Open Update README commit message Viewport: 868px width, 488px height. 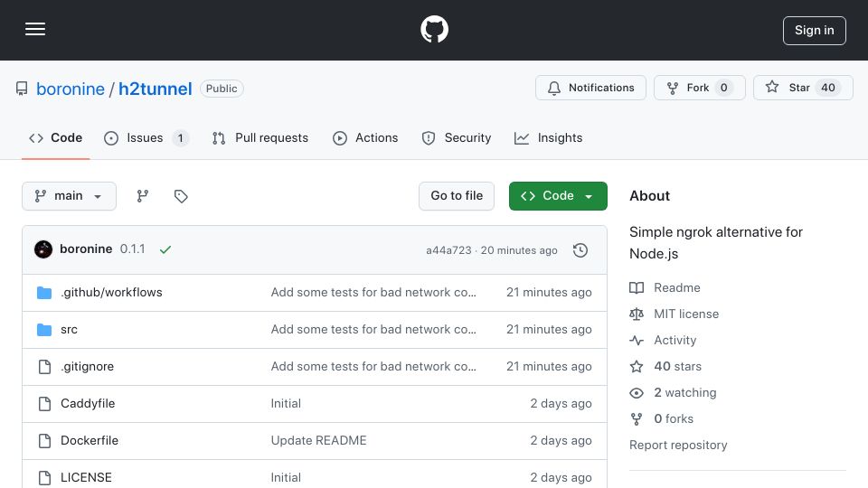(x=318, y=440)
